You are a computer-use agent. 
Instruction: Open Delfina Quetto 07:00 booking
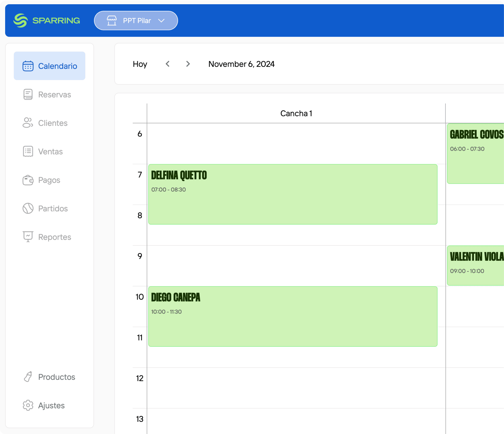[x=293, y=194]
